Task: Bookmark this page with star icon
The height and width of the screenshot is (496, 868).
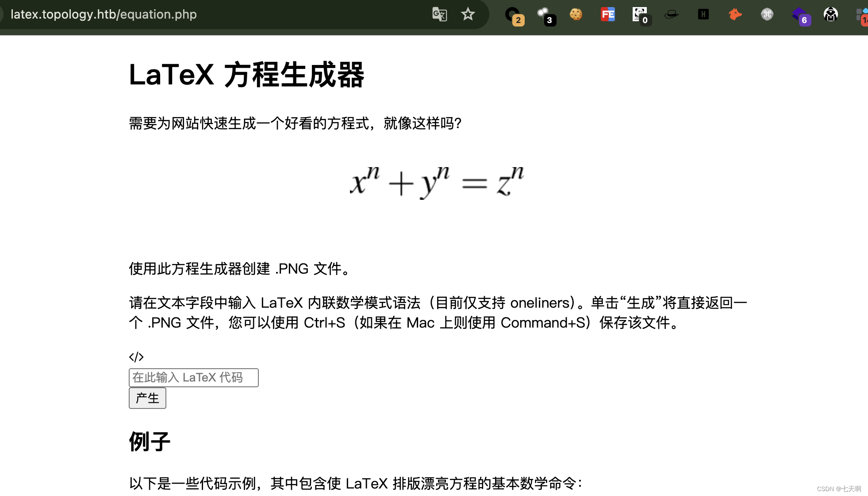Action: click(x=468, y=14)
